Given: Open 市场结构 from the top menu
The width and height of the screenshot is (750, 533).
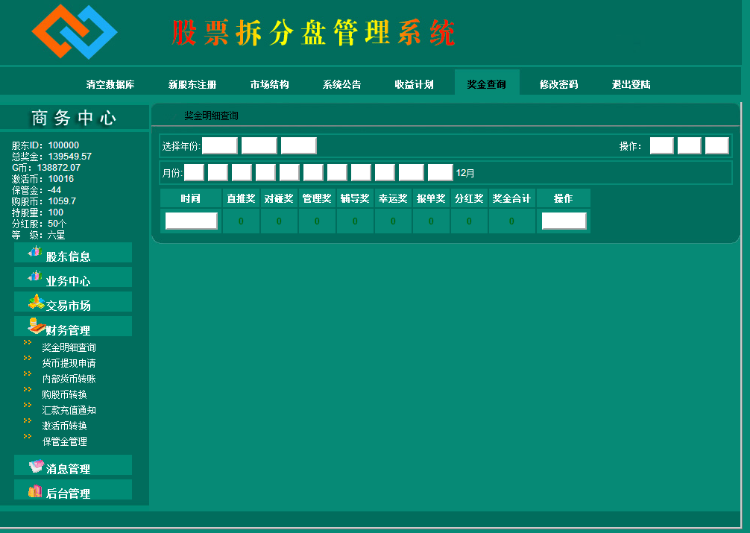Looking at the screenshot, I should pyautogui.click(x=269, y=85).
